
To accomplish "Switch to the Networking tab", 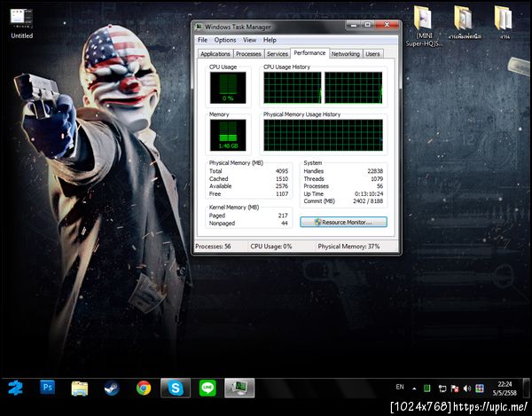I will coord(346,54).
